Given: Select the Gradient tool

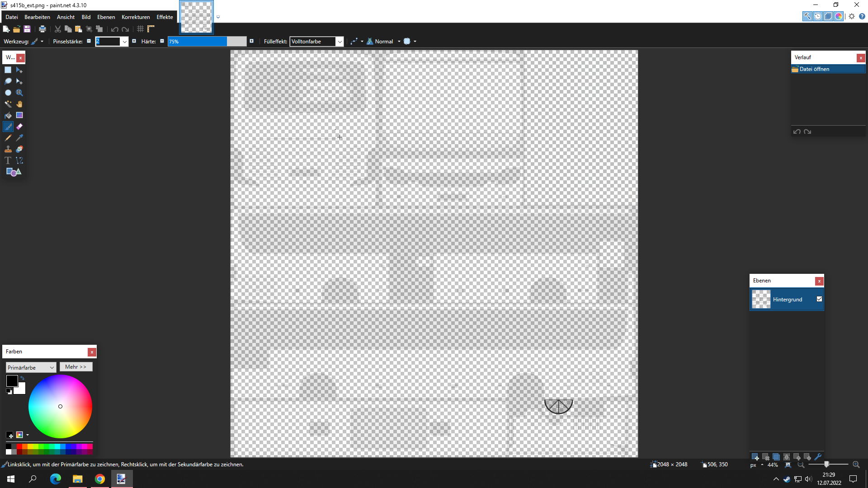Looking at the screenshot, I should (19, 115).
